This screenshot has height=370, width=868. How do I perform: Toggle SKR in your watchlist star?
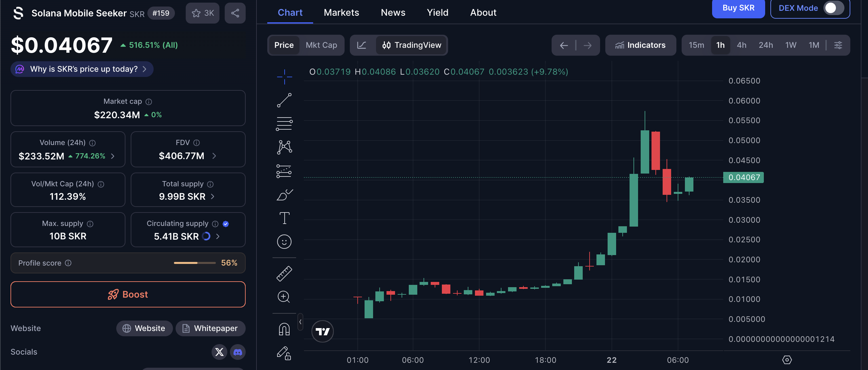pyautogui.click(x=202, y=13)
